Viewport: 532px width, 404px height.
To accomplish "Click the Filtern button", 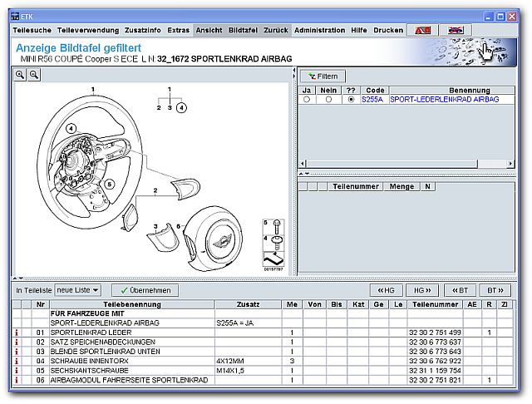I will coord(323,76).
